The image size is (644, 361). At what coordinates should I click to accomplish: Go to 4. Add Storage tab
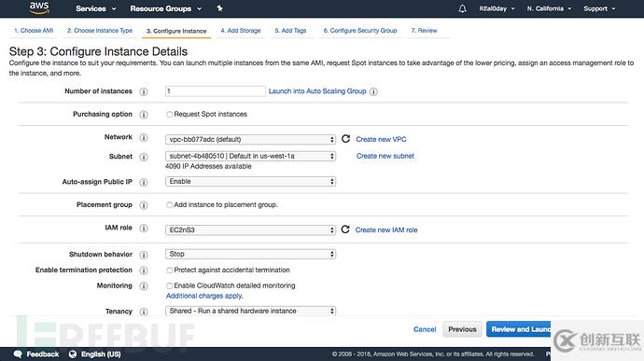coord(241,31)
